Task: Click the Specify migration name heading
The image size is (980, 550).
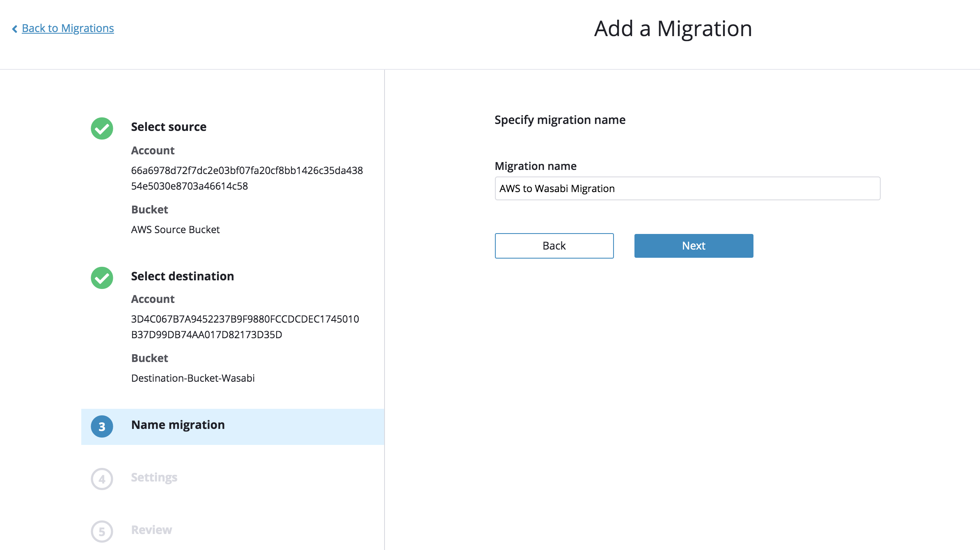Action: click(560, 120)
